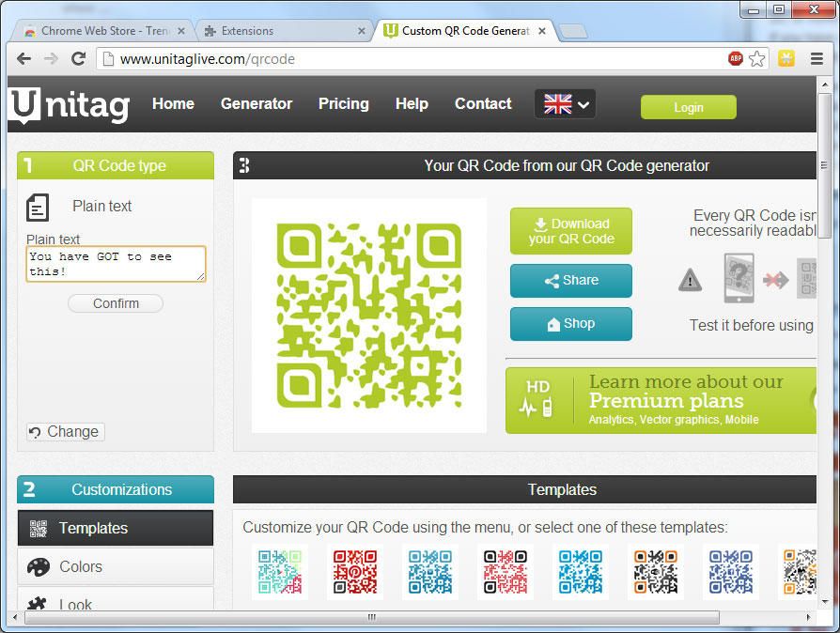Click the Change QR type button
Viewport: 840px width, 633px height.
tap(65, 432)
